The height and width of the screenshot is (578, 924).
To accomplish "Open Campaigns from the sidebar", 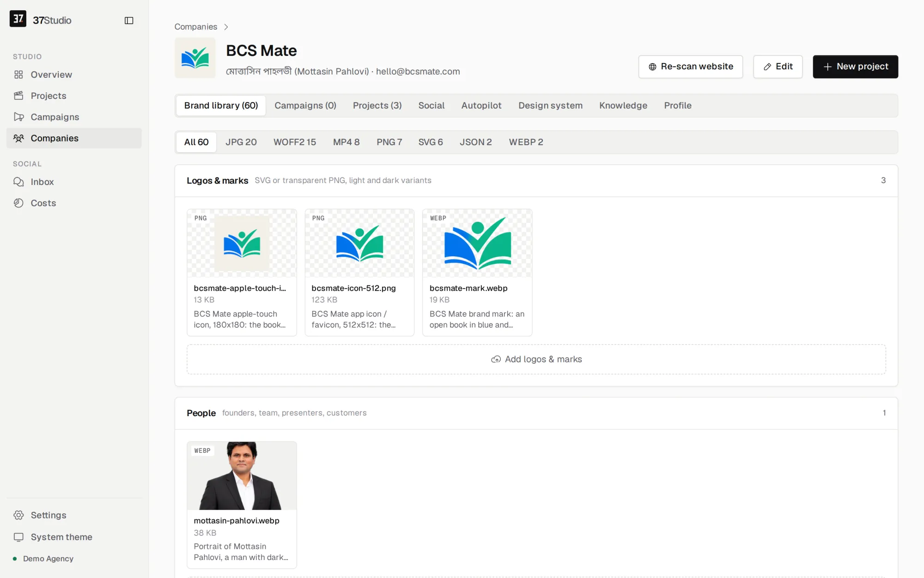I will (74, 117).
